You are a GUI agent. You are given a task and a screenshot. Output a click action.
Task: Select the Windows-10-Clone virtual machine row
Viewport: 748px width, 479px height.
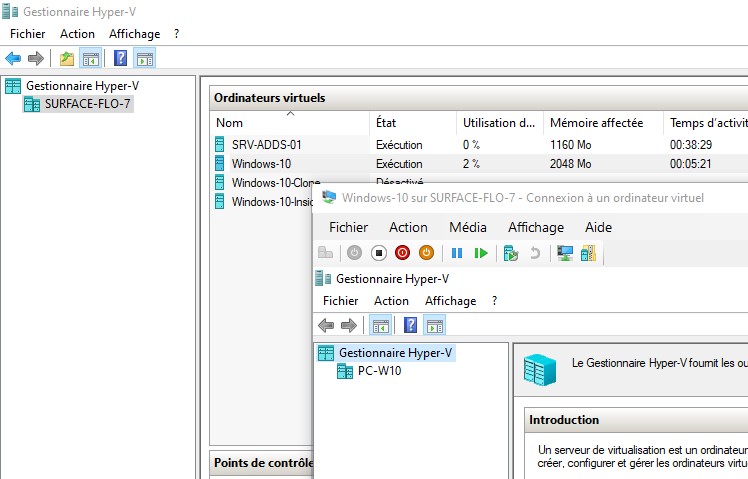click(x=275, y=183)
